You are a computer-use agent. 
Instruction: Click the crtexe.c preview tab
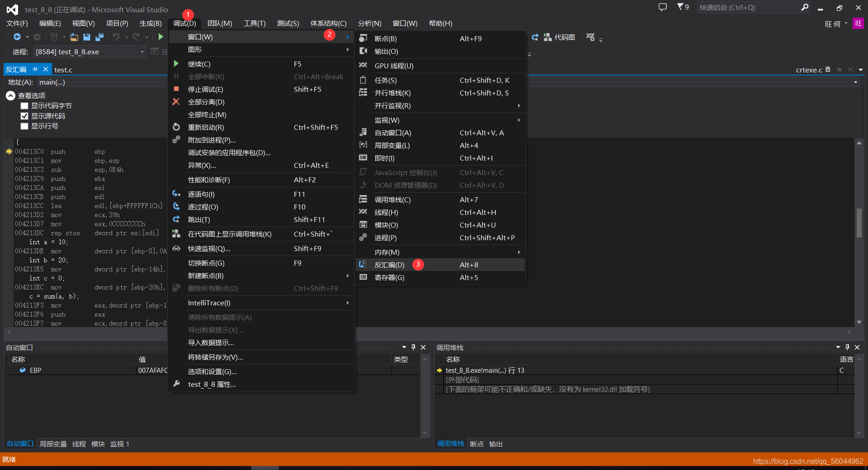click(x=809, y=70)
